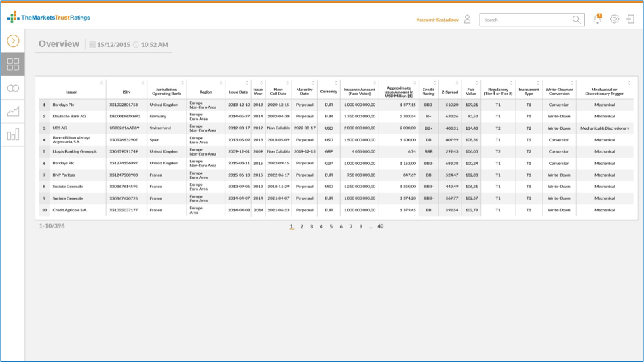Open Krassimir Kostadinov user link
The width and height of the screenshot is (644, 362).
pos(438,20)
